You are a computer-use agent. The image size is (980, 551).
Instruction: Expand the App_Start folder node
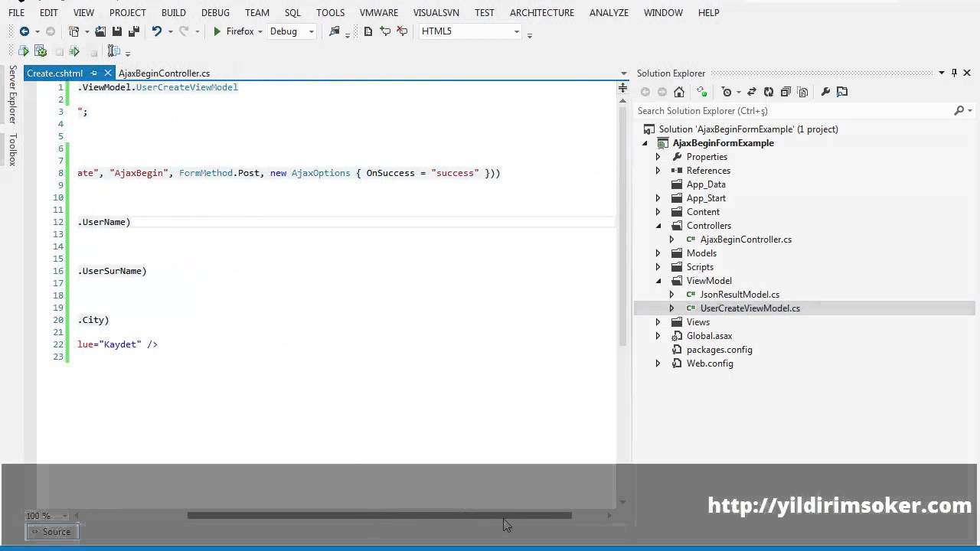tap(658, 198)
